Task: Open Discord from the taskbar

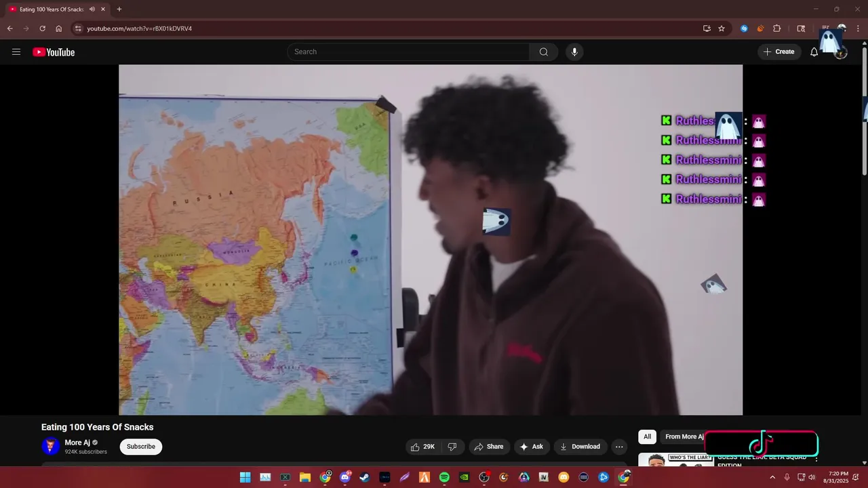Action: [345, 477]
